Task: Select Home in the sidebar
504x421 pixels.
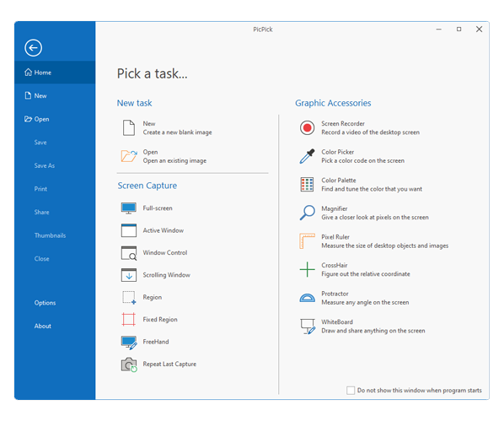Action: pos(55,73)
